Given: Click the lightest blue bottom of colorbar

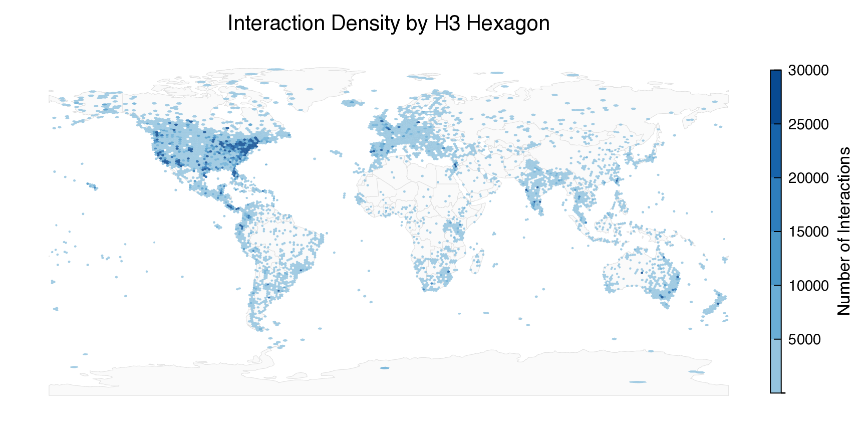Looking at the screenshot, I should point(775,389).
